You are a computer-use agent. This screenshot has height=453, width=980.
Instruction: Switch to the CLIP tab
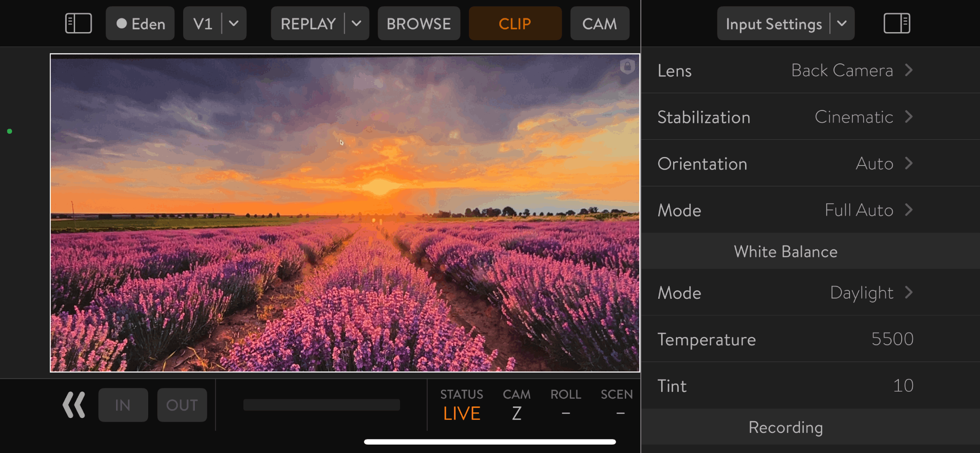click(x=515, y=23)
